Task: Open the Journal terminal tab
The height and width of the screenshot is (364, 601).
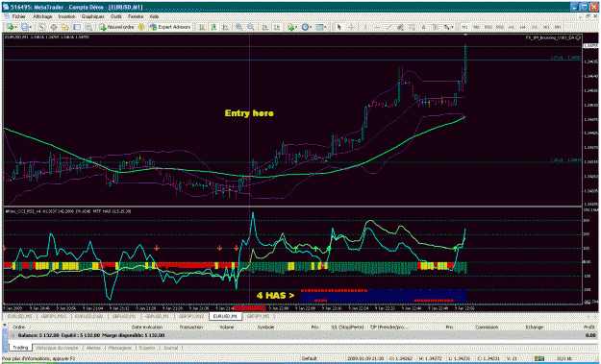Action: [170, 348]
